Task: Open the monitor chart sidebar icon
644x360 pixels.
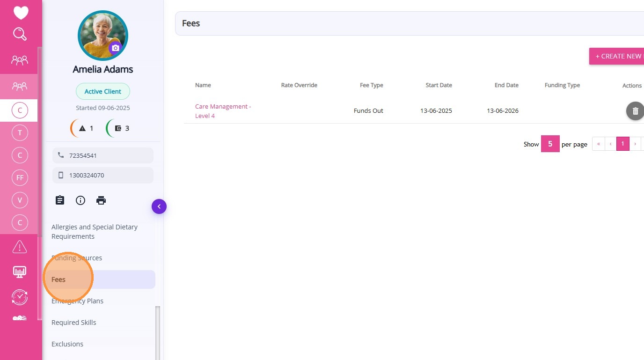Action: click(20, 272)
